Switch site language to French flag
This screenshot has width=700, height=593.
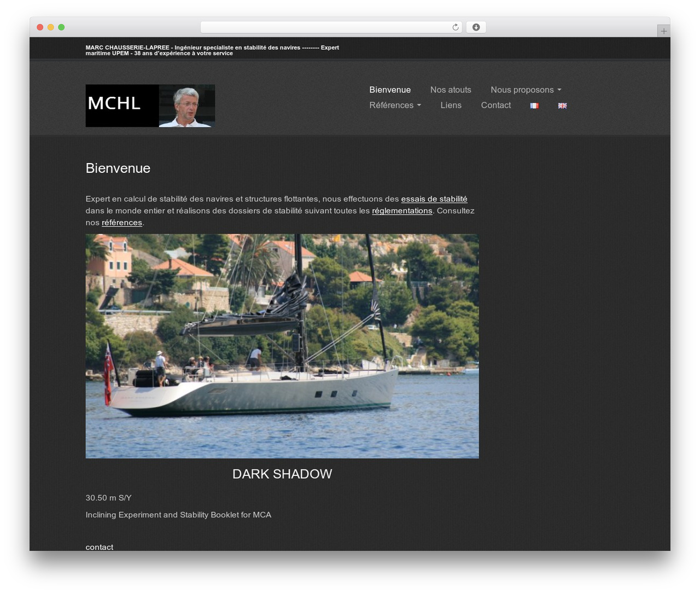coord(534,106)
